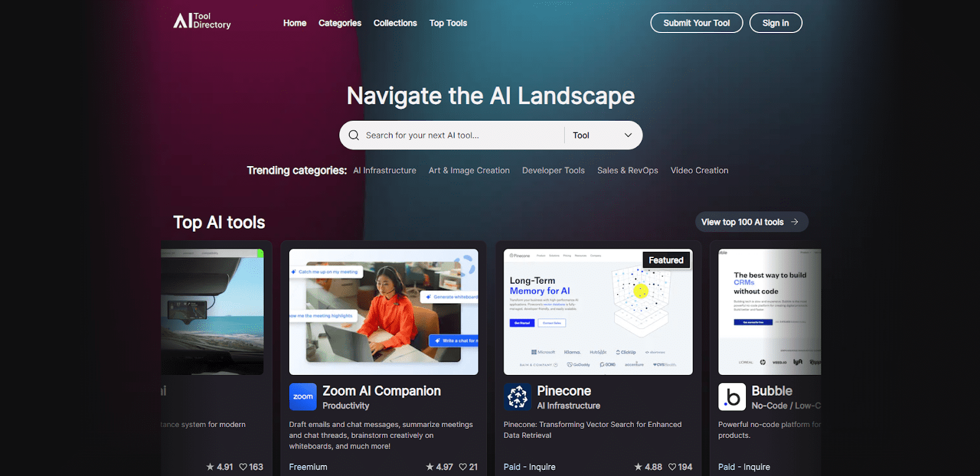Click the Top AI tools heading
The image size is (980, 476).
(219, 222)
